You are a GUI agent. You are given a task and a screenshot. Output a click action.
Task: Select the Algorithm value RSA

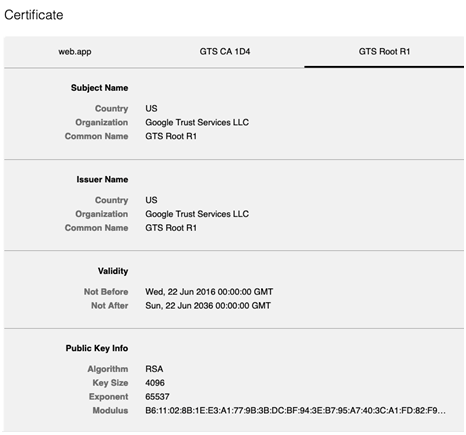tap(154, 369)
